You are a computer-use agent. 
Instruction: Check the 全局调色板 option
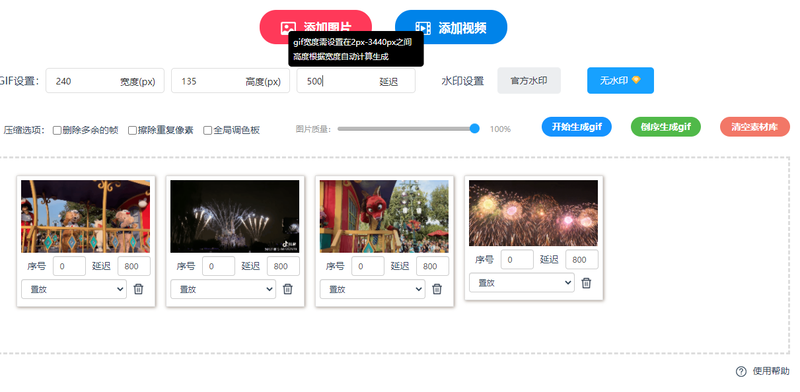pos(208,130)
